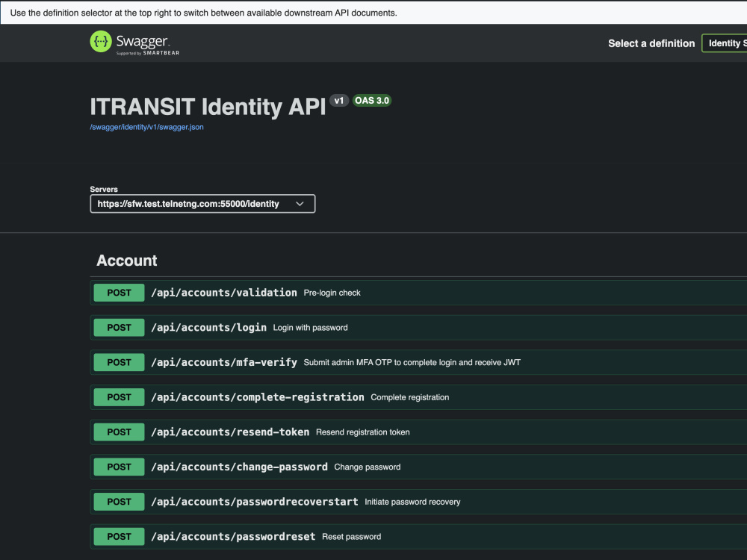Click the 'Submit admin MFA OTP' description

pyautogui.click(x=412, y=362)
